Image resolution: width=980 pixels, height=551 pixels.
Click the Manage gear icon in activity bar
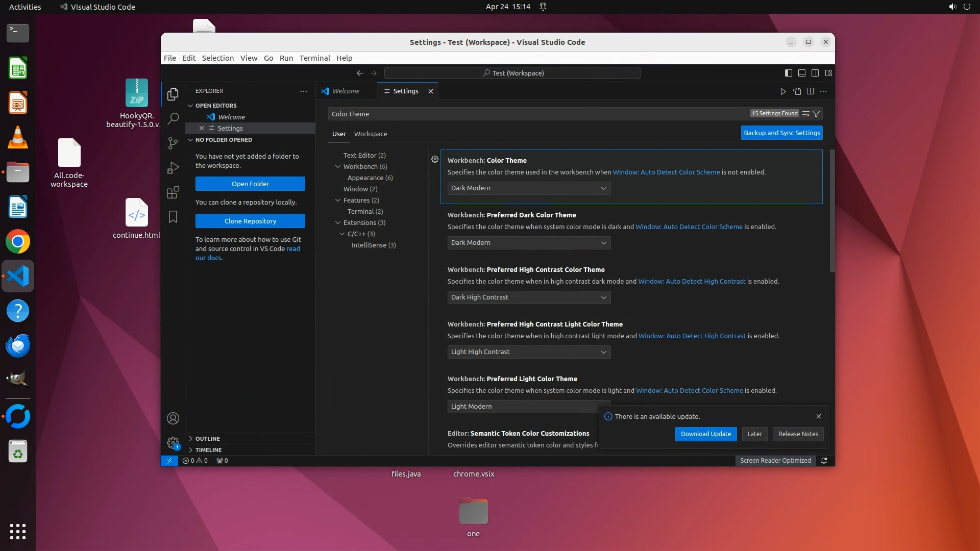tap(173, 442)
